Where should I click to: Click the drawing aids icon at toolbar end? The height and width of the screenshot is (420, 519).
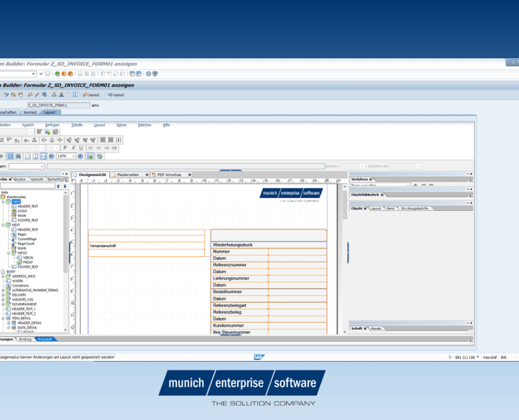(x=99, y=156)
